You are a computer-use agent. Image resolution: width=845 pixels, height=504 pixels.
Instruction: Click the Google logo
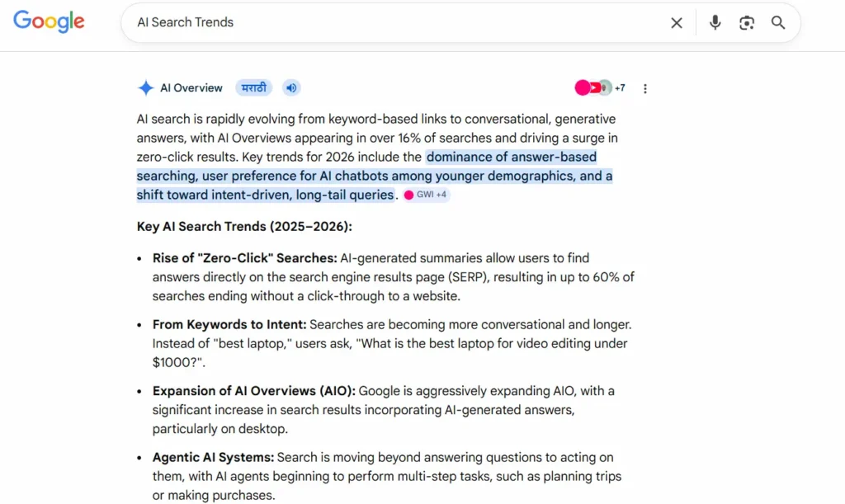click(49, 22)
